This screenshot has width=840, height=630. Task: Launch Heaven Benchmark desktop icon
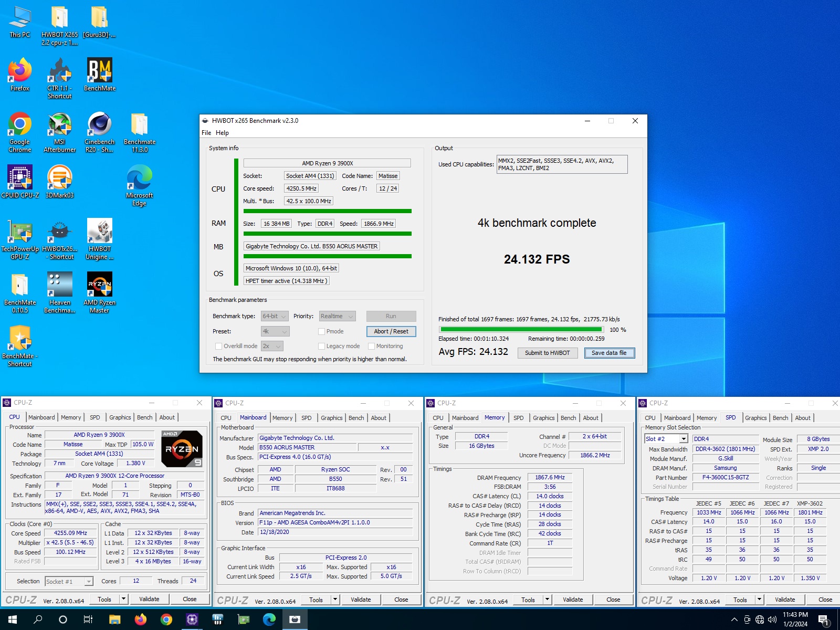pyautogui.click(x=59, y=293)
